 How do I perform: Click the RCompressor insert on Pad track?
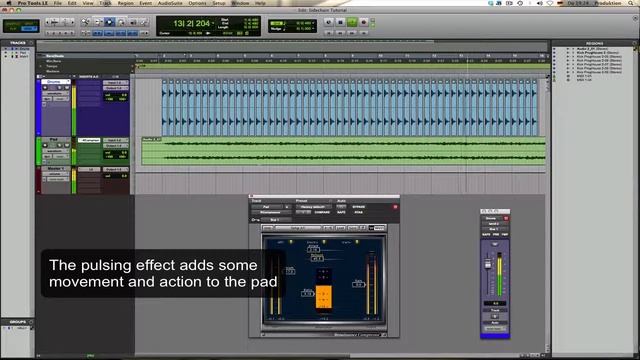[x=89, y=140]
